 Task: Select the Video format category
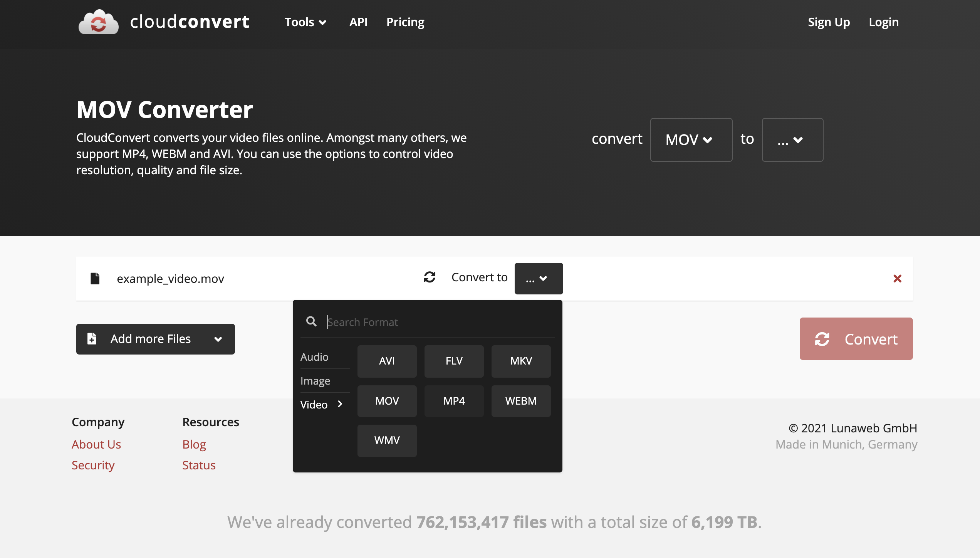tap(321, 405)
